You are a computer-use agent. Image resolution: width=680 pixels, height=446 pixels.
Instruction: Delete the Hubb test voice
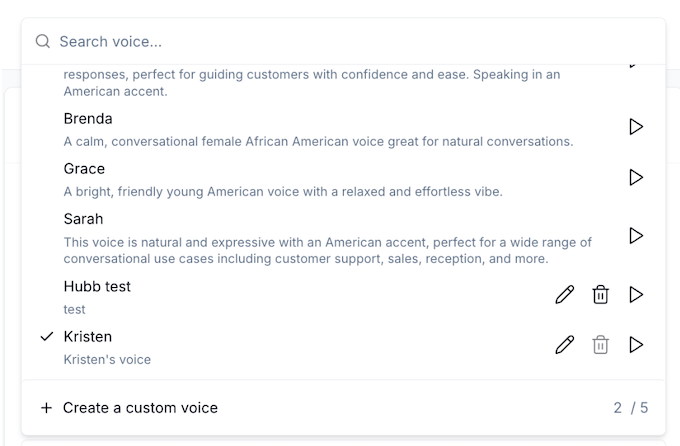click(x=600, y=295)
